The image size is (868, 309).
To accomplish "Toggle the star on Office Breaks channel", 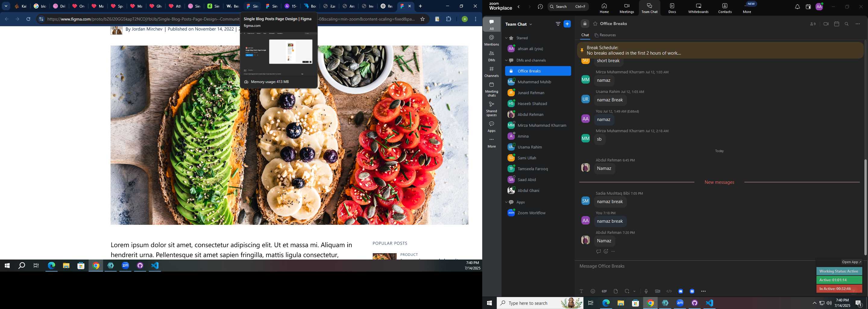I will (x=595, y=24).
